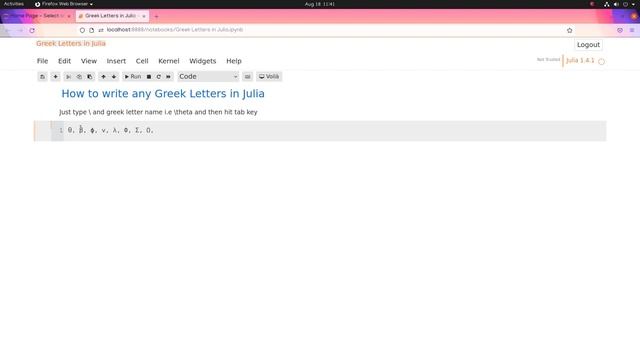Open the Firefox Web Browser app menu

[64, 4]
